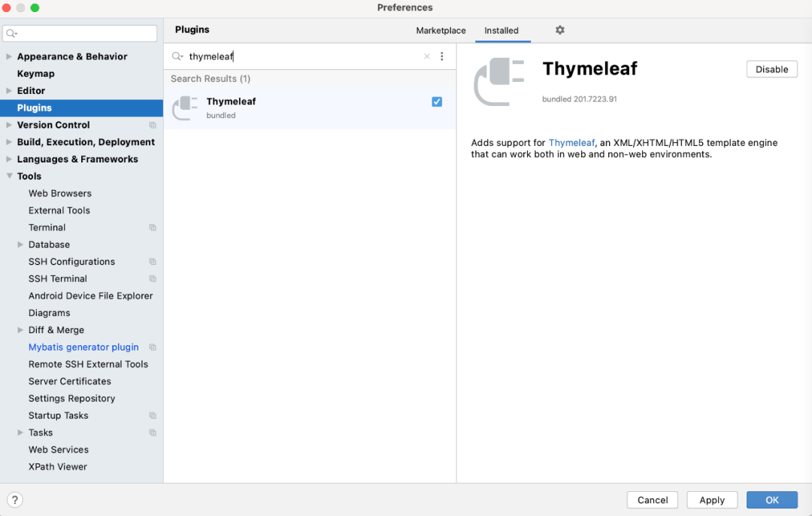Screen dimensions: 812x516
Task: Focus the preferences search field
Action: tap(80, 34)
